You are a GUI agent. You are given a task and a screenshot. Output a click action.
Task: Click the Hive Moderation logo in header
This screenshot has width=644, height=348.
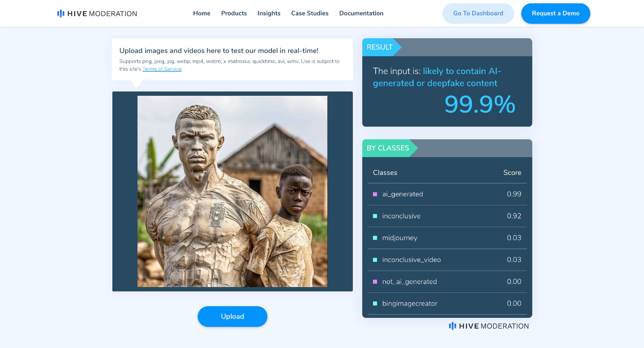pyautogui.click(x=97, y=13)
